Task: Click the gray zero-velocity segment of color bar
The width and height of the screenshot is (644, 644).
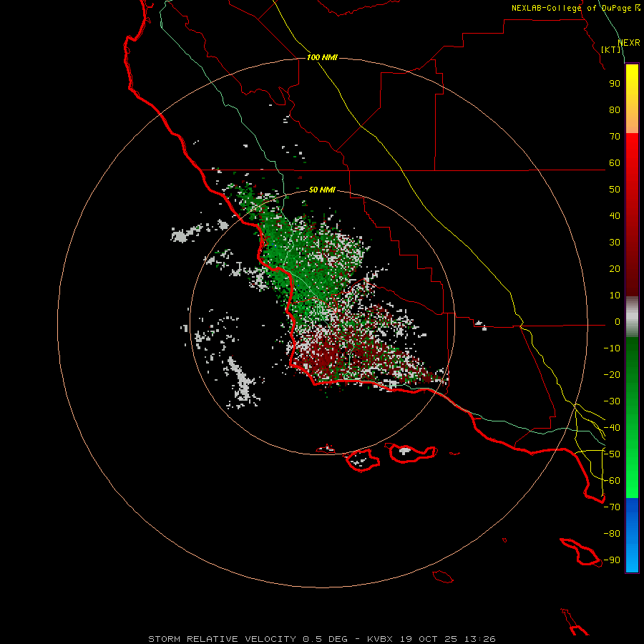Action: point(632,317)
